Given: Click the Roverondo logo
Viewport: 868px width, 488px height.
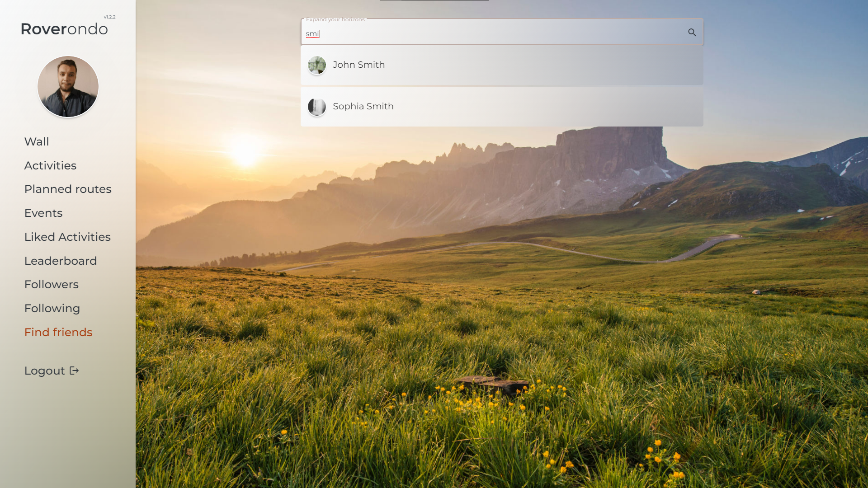Looking at the screenshot, I should point(64,29).
